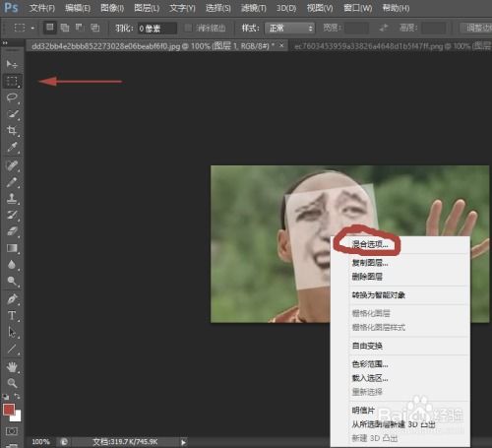This screenshot has width=492, height=448.
Task: Select the Clone Stamp tool
Action: click(x=12, y=198)
